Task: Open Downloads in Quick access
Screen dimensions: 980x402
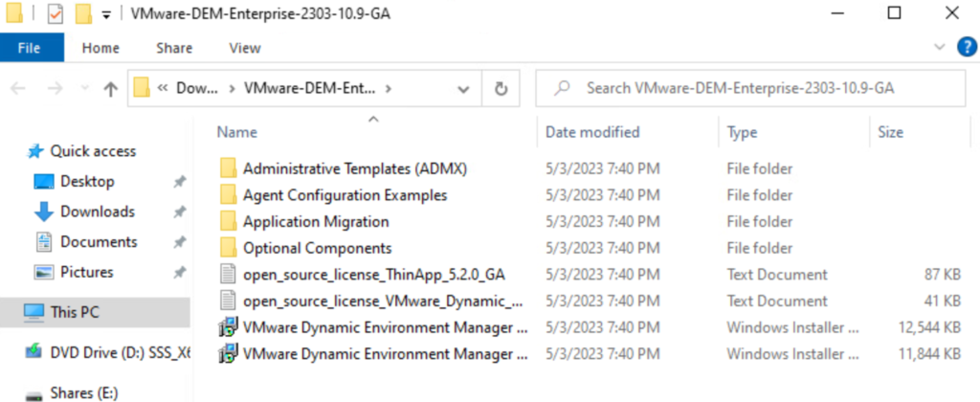Action: (97, 212)
